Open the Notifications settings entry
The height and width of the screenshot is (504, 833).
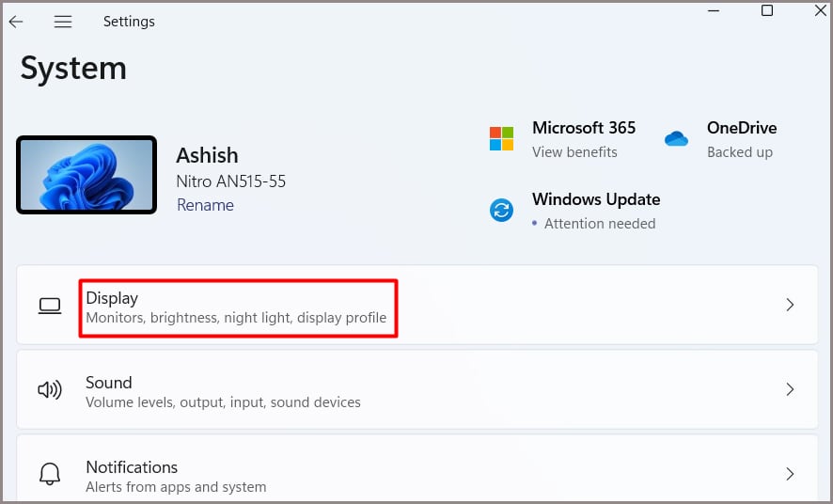417,469
